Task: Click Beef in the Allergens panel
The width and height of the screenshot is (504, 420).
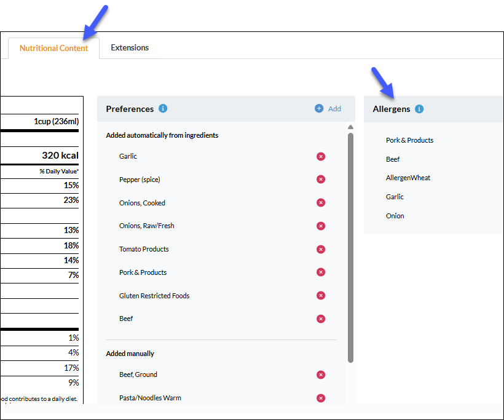Action: (x=393, y=159)
